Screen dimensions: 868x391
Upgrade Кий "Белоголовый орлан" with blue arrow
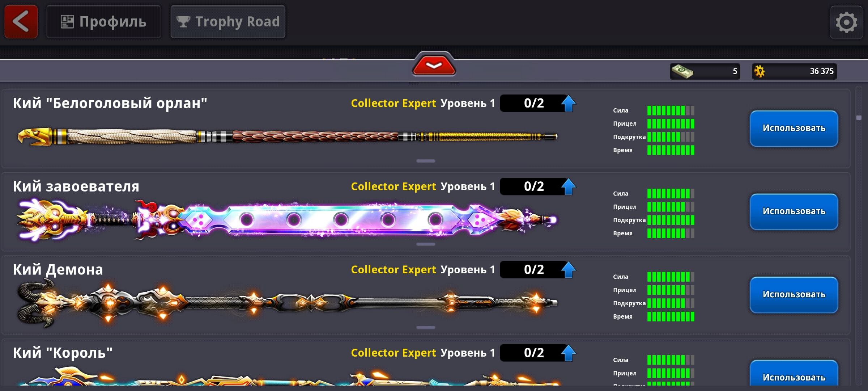569,103
